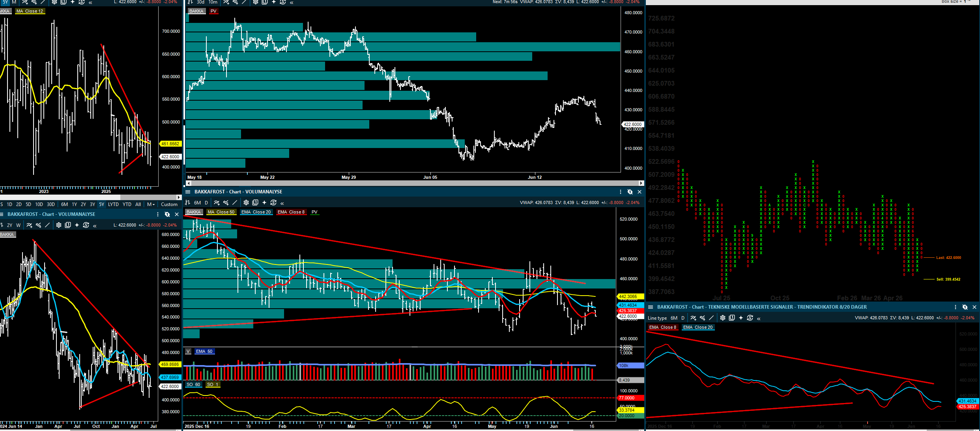Open M resolution dropdown in period selector bar
Screen dimensions: 980x431
151,204
